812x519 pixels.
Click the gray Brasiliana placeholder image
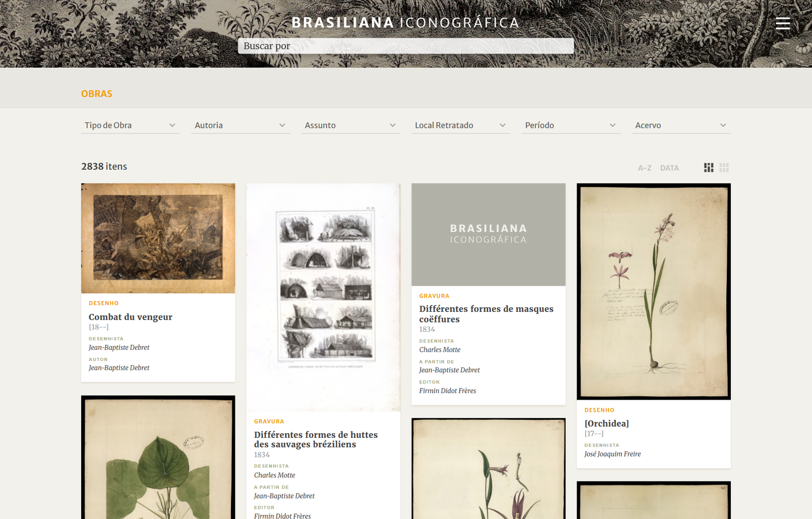coord(488,235)
